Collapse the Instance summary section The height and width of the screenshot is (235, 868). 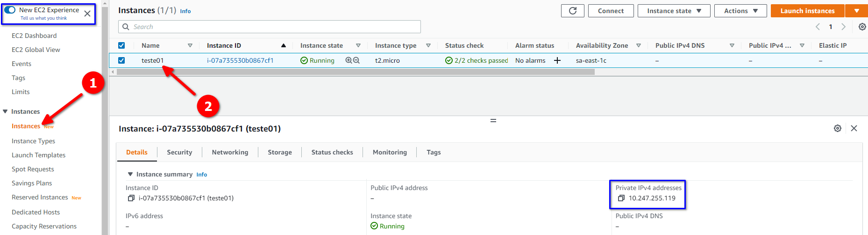(130, 174)
